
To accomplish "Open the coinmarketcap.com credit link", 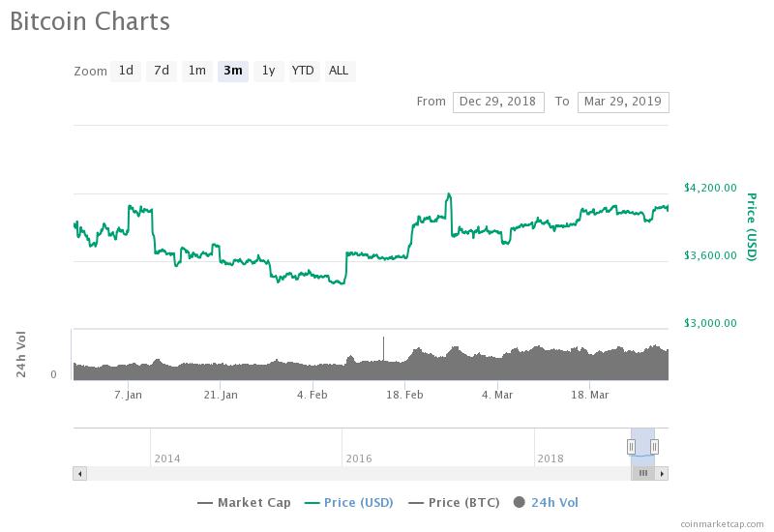I will pos(722,523).
